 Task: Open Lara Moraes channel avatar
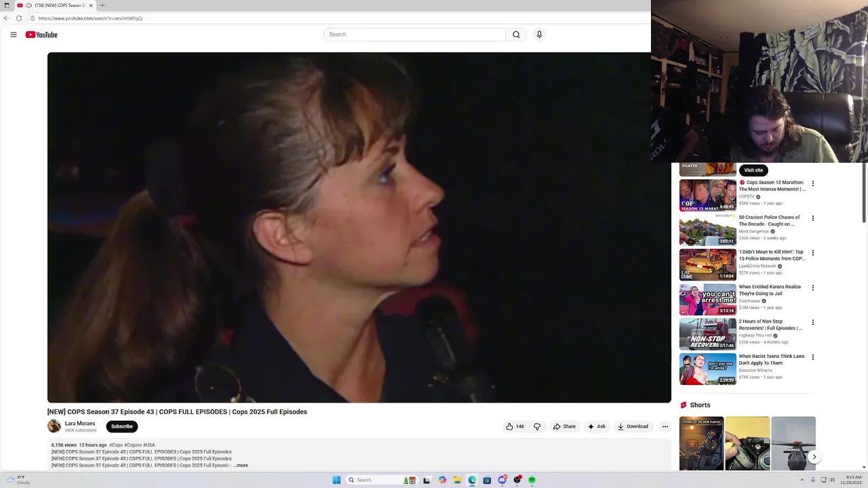tap(54, 426)
